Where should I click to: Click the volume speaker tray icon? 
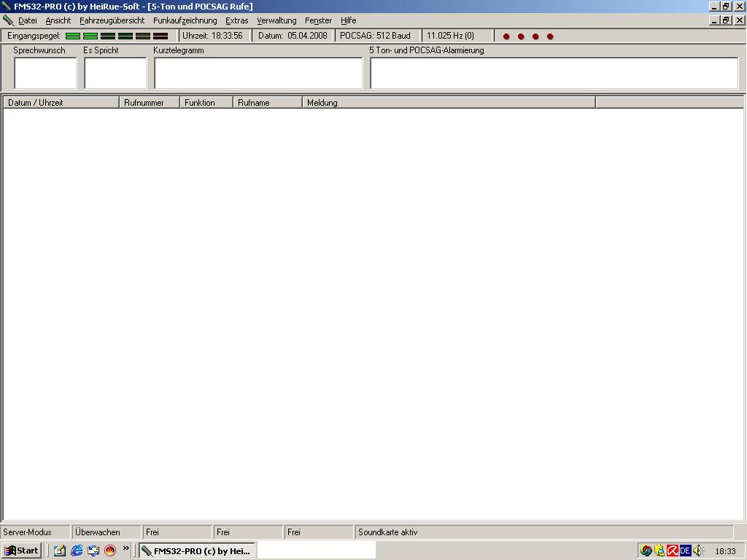pos(697,551)
